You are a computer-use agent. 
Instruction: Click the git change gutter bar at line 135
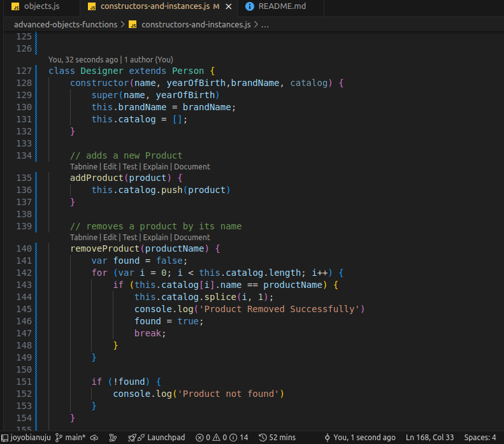36,178
